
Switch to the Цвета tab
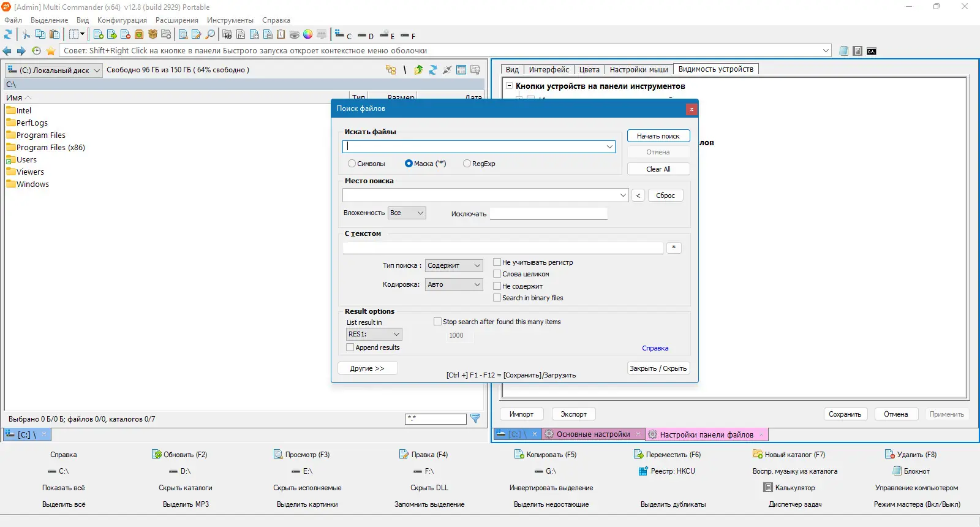[589, 70]
